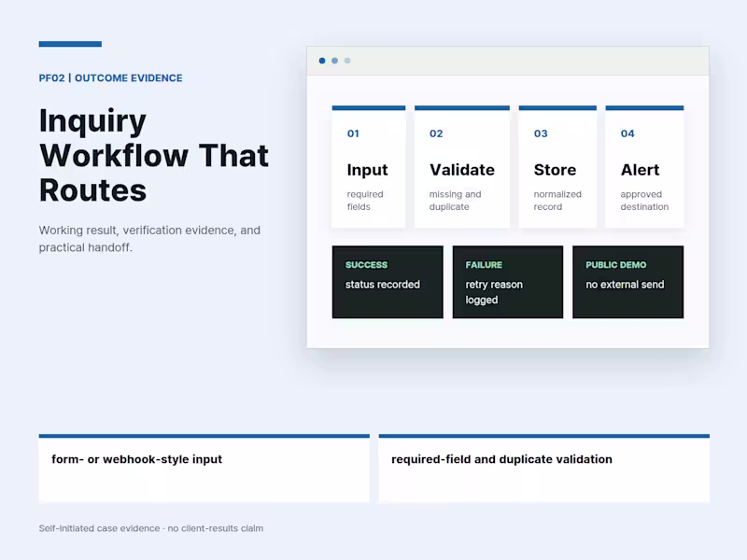
Task: Click the Self-initiated case evidence footer note
Action: coord(151,528)
